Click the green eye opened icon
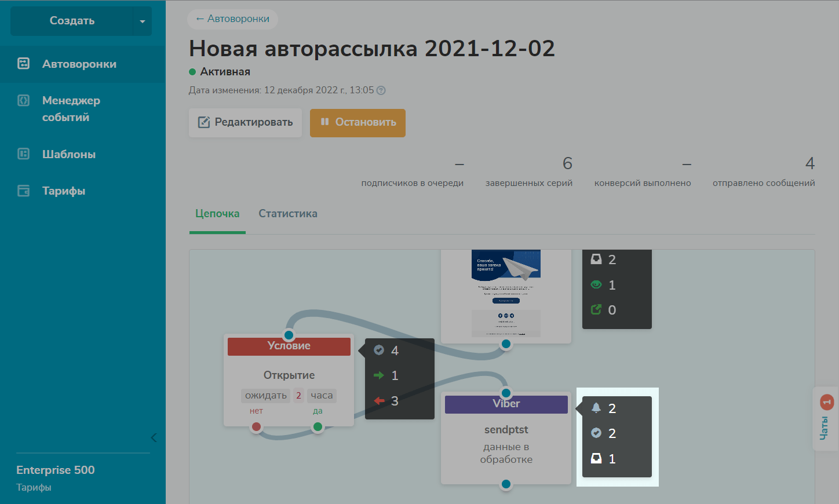The height and width of the screenshot is (504, 839). tap(596, 284)
